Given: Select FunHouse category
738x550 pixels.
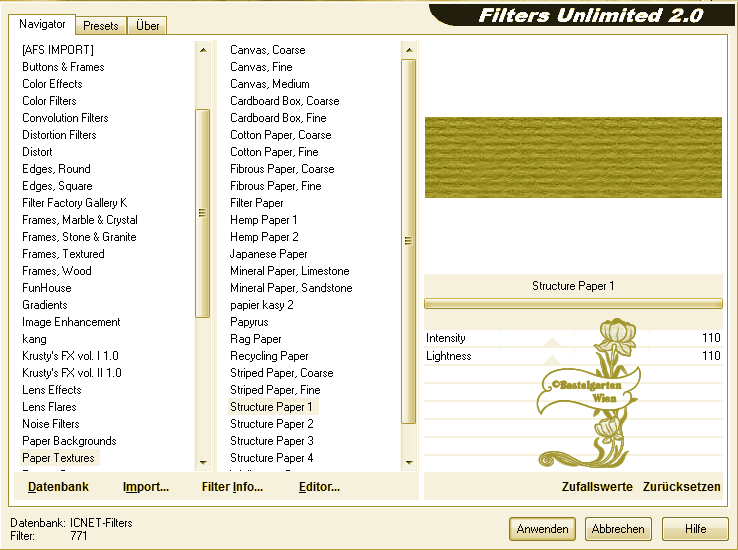Looking at the screenshot, I should coord(47,287).
